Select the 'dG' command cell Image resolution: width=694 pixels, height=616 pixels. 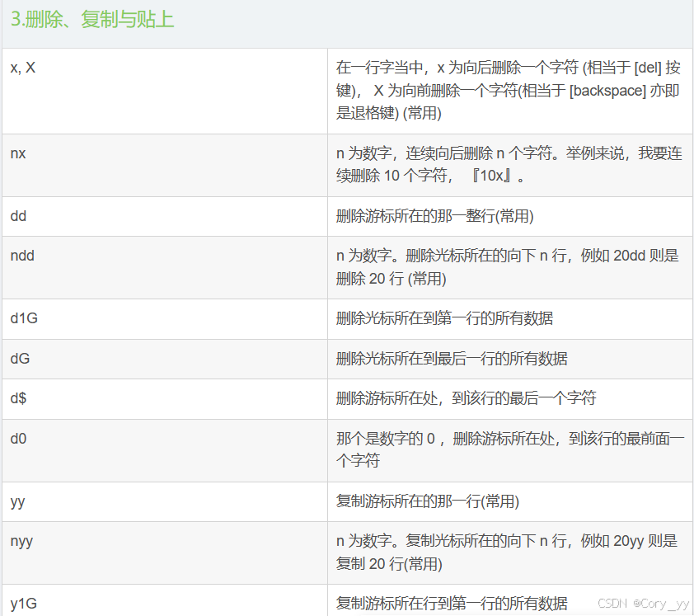click(x=165, y=359)
